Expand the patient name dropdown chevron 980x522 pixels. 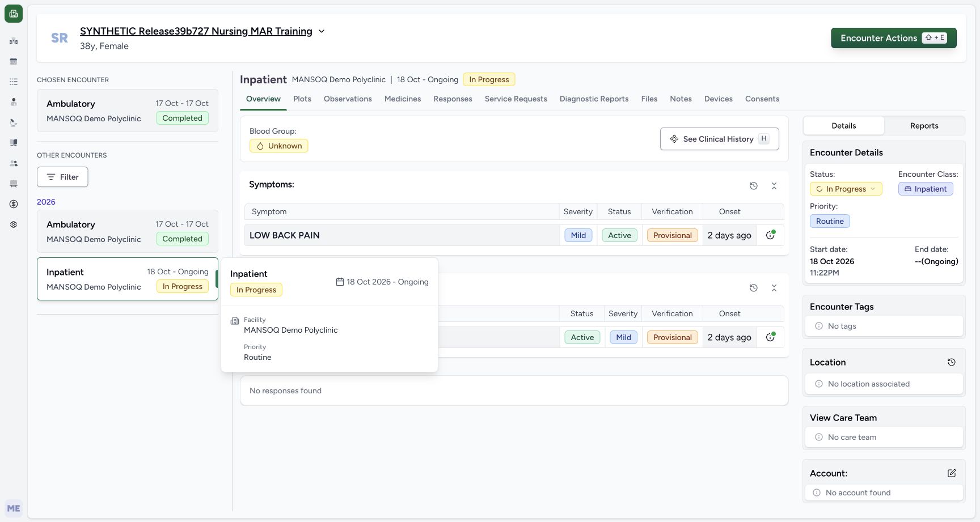[x=322, y=31]
